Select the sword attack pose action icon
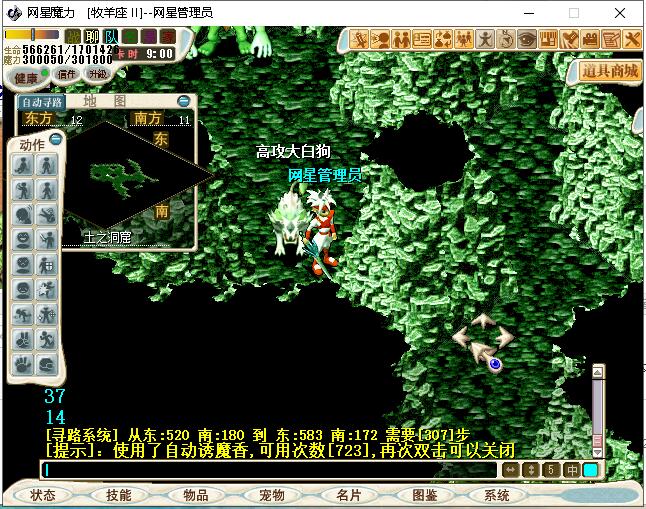The width and height of the screenshot is (646, 509). click(47, 240)
